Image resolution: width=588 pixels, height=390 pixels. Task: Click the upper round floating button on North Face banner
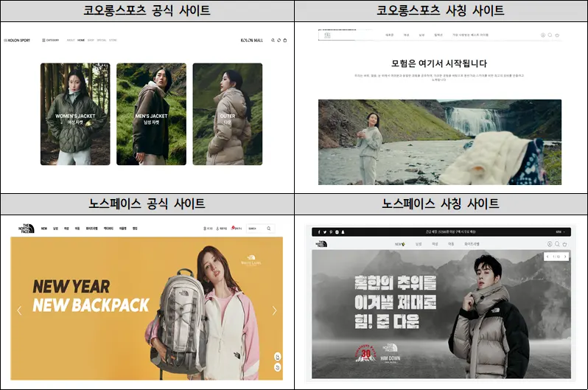coord(278,357)
